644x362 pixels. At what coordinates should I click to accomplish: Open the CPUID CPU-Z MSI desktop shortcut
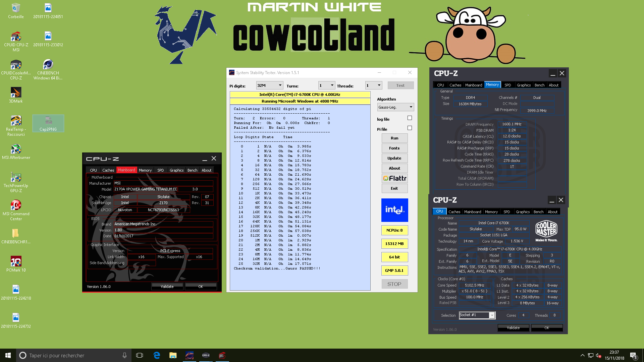pyautogui.click(x=16, y=42)
